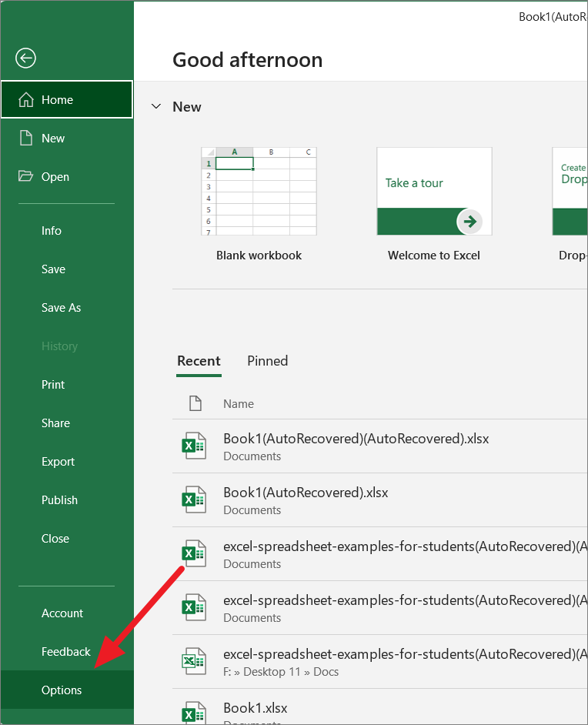This screenshot has height=725, width=588.
Task: Switch to the Pinned tab
Action: [x=268, y=361]
